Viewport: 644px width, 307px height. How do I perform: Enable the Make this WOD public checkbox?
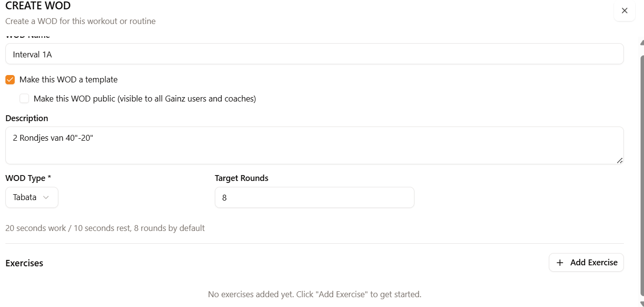(x=25, y=99)
